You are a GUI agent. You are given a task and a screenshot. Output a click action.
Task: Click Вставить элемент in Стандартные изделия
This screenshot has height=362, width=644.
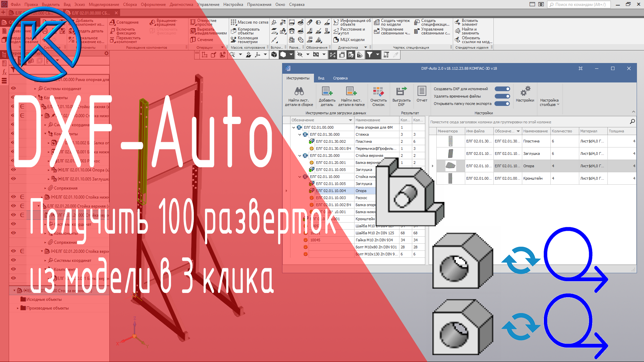pyautogui.click(x=467, y=22)
